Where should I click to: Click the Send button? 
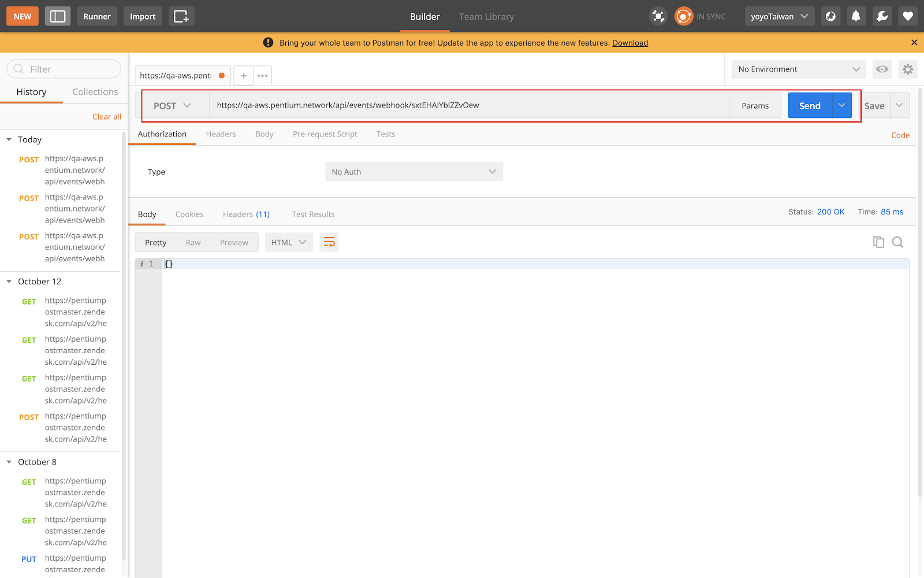(x=809, y=105)
